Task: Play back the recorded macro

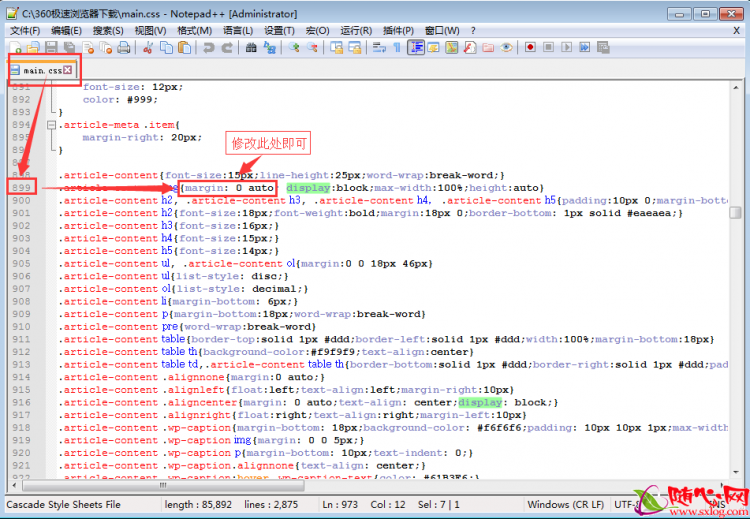Action: point(566,47)
